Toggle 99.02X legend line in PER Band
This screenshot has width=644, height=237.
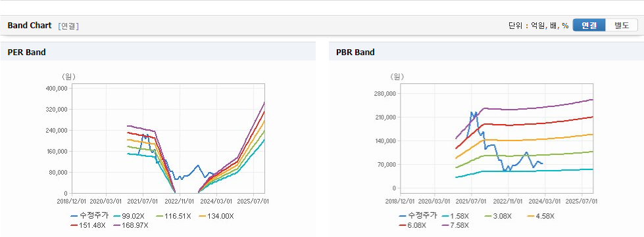pos(130,216)
